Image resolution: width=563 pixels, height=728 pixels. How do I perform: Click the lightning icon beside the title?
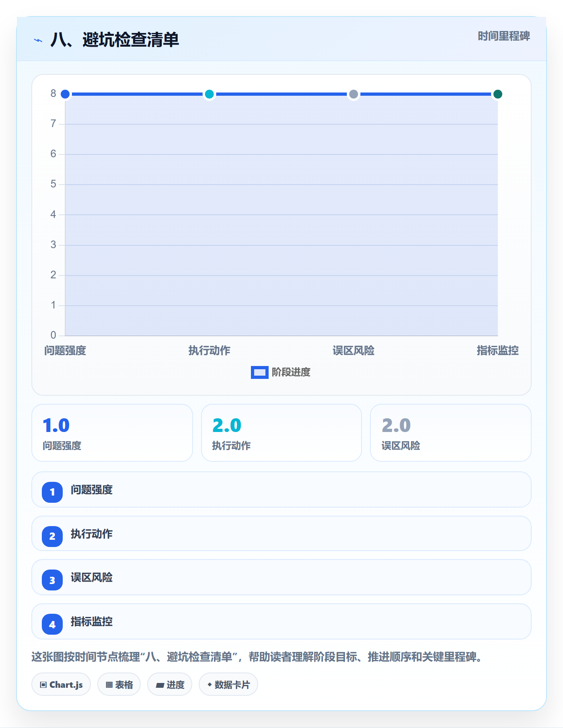coord(38,40)
